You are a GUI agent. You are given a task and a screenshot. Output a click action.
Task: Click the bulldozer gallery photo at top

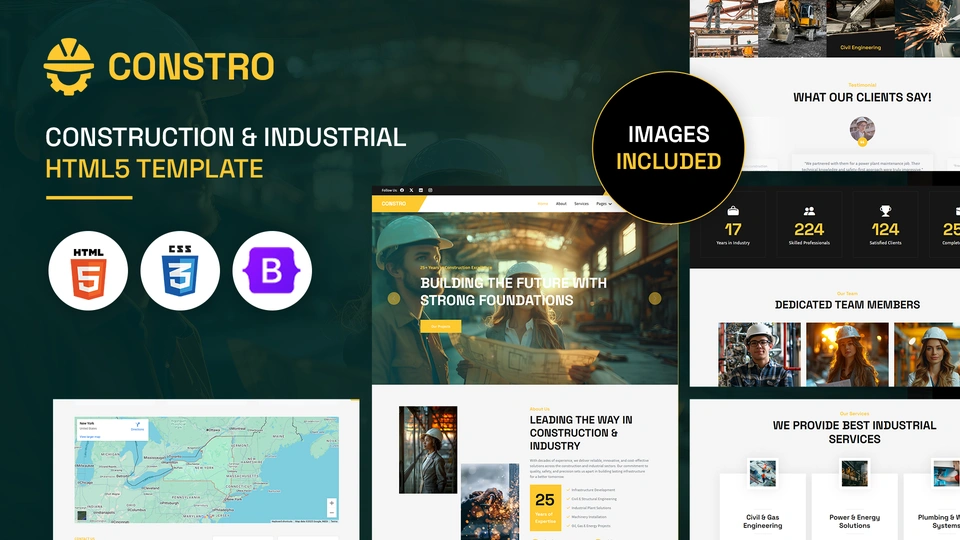(x=792, y=29)
